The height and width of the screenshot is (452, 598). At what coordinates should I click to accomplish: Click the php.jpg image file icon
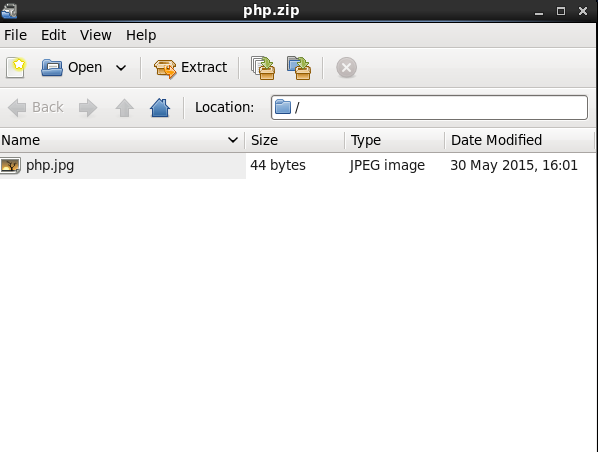tap(11, 166)
